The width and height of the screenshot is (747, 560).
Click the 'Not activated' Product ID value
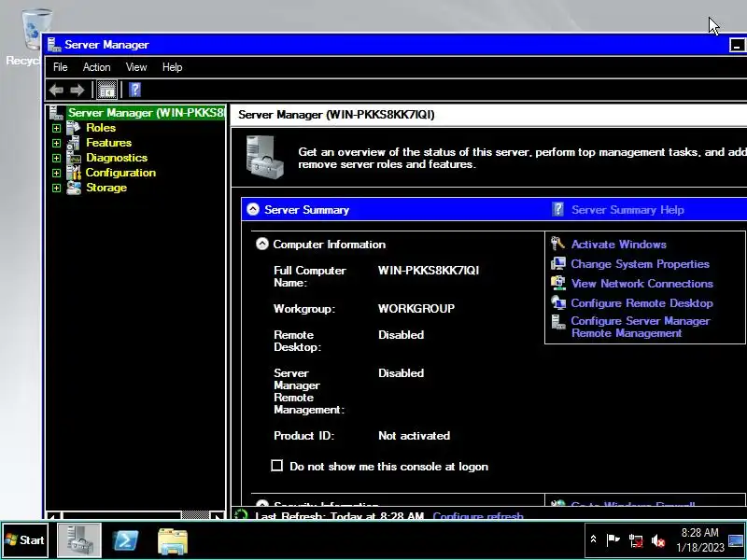pyautogui.click(x=414, y=435)
